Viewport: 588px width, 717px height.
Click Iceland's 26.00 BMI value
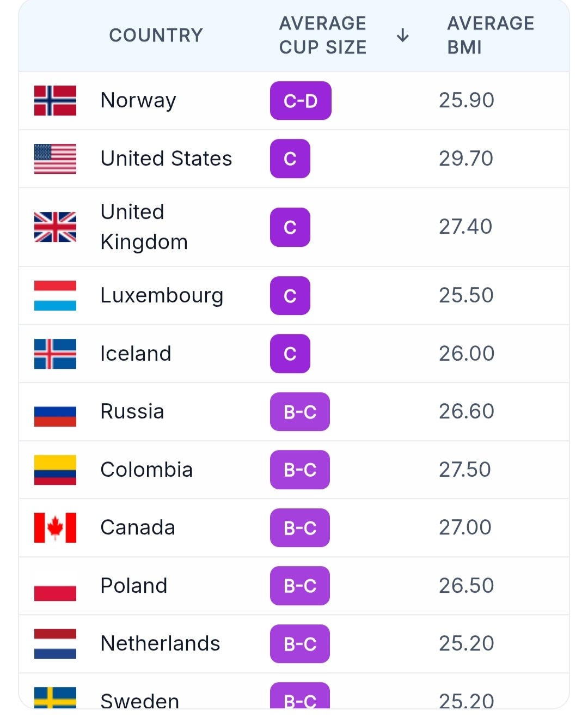pyautogui.click(x=467, y=354)
